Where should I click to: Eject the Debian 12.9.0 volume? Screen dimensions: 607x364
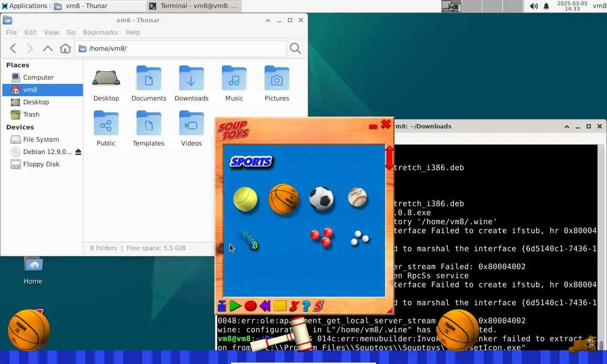click(x=78, y=152)
